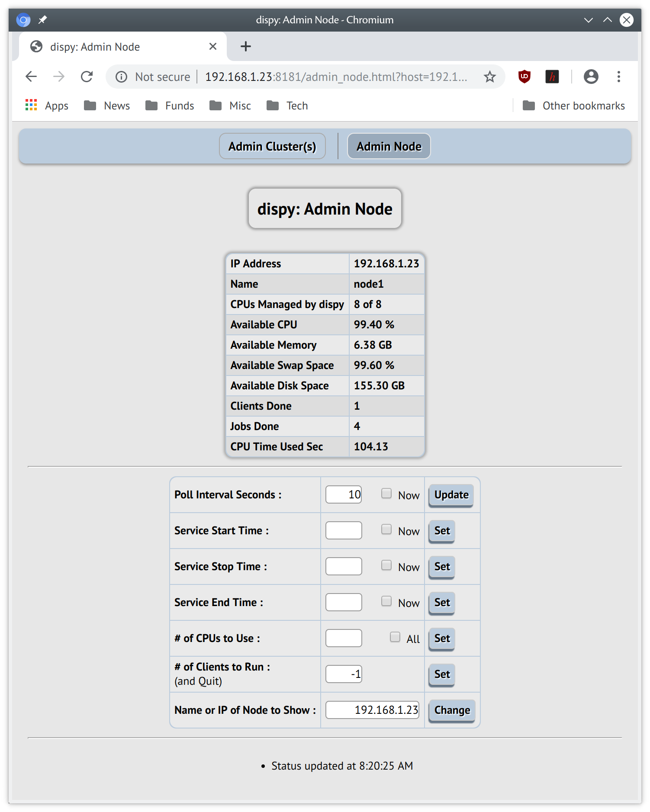Focus the Service Stop Time field
Viewport: 650px width, 812px height.
pos(344,566)
